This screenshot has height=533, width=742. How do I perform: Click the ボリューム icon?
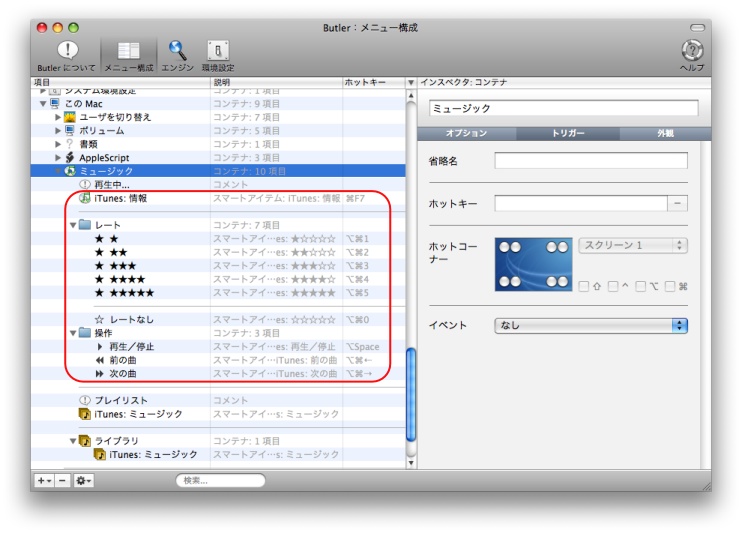click(x=70, y=130)
